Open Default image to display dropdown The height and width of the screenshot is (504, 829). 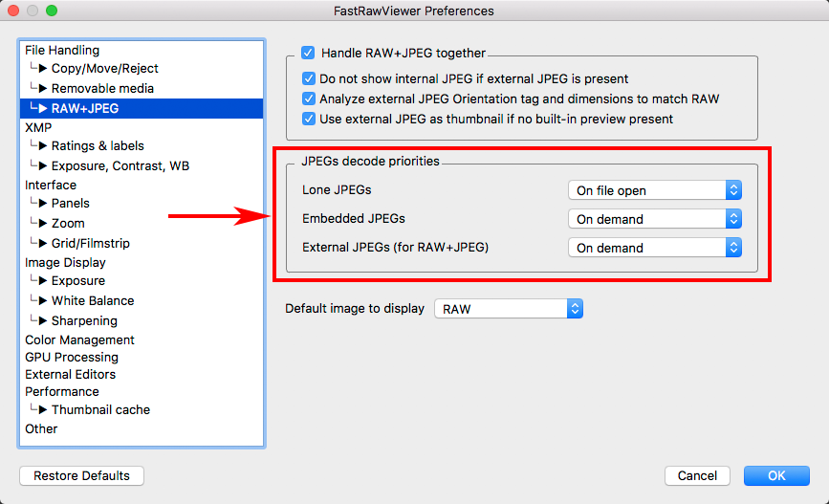(509, 309)
